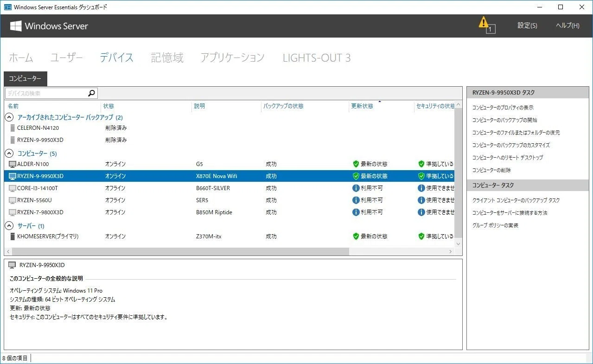Start コンピューターのバックアップの開始 task
Image resolution: width=593 pixels, height=364 pixels.
(504, 120)
